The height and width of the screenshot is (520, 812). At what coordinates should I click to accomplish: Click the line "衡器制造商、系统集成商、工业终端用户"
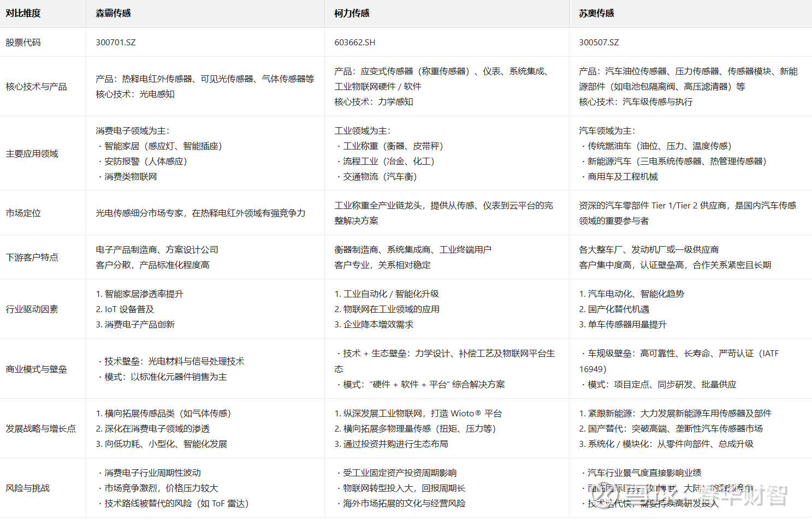pyautogui.click(x=413, y=250)
